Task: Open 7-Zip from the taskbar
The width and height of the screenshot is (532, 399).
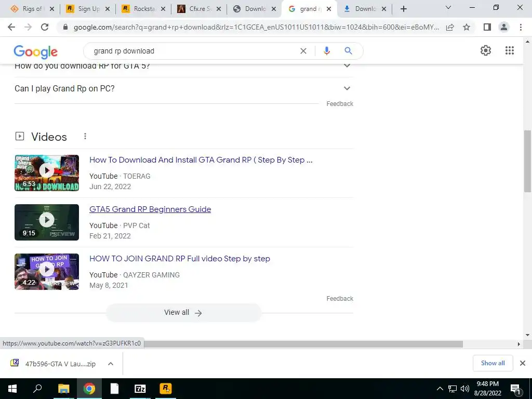Action: coord(140,389)
